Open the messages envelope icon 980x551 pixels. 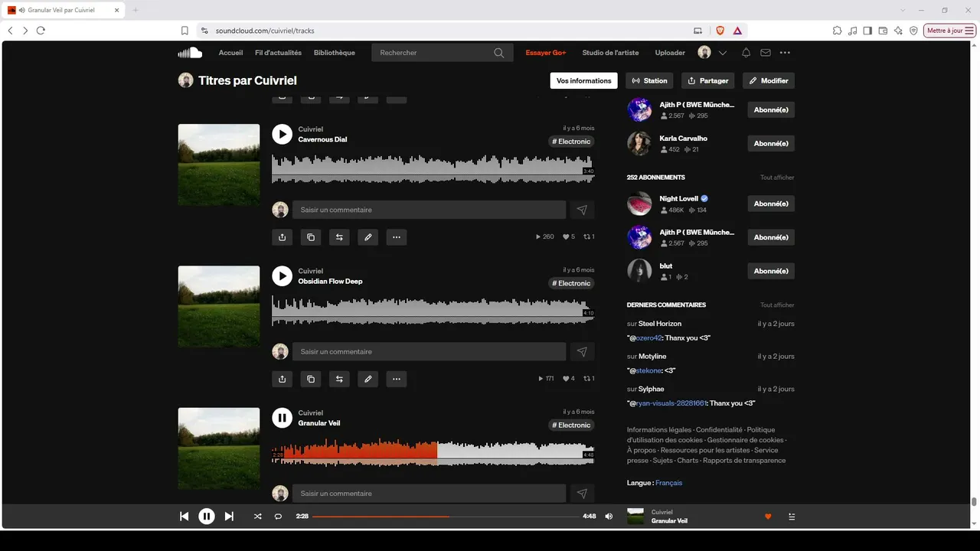[x=766, y=53]
